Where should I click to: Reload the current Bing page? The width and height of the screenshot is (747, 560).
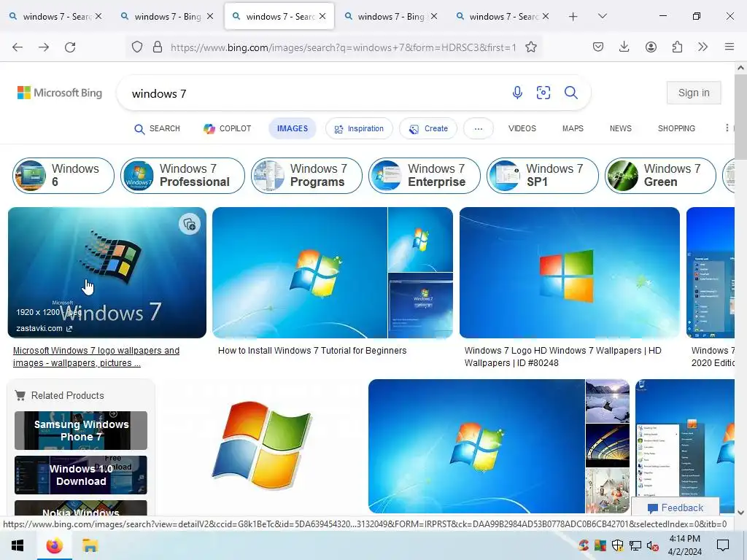coord(70,47)
